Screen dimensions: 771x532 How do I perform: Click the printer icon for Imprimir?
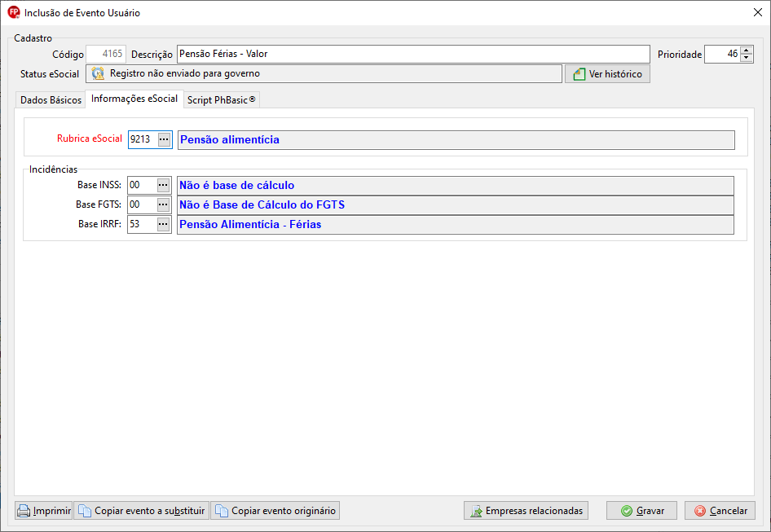tap(24, 512)
